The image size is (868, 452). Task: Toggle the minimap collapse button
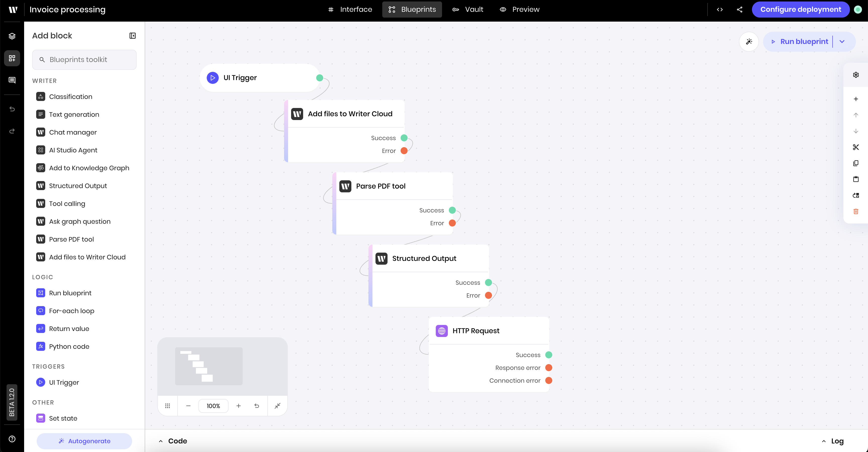point(277,406)
